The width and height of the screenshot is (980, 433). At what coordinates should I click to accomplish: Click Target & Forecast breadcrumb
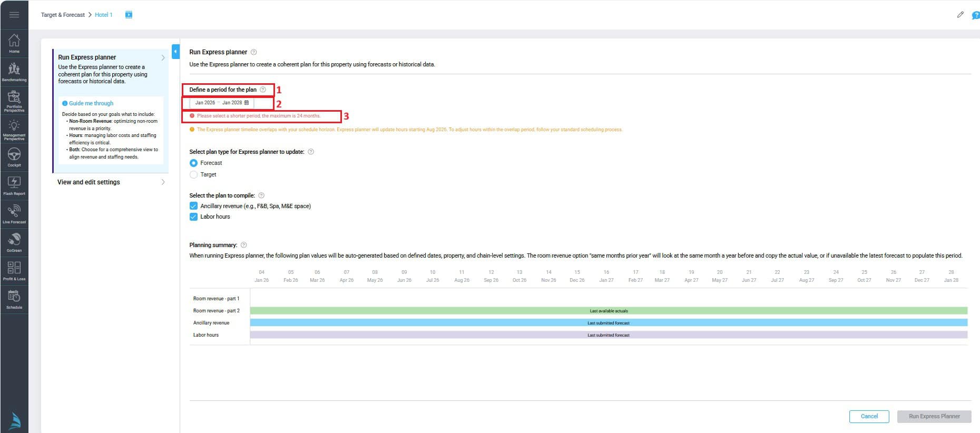[63, 15]
